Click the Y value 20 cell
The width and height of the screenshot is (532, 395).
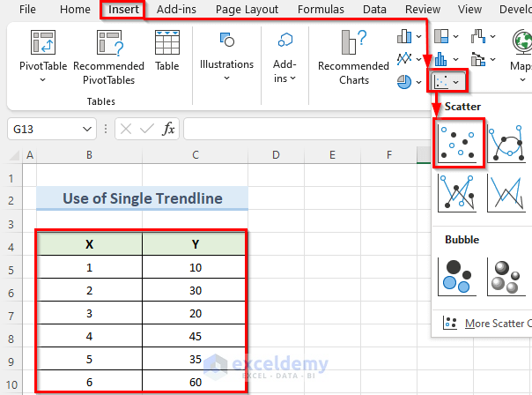pyautogui.click(x=195, y=314)
